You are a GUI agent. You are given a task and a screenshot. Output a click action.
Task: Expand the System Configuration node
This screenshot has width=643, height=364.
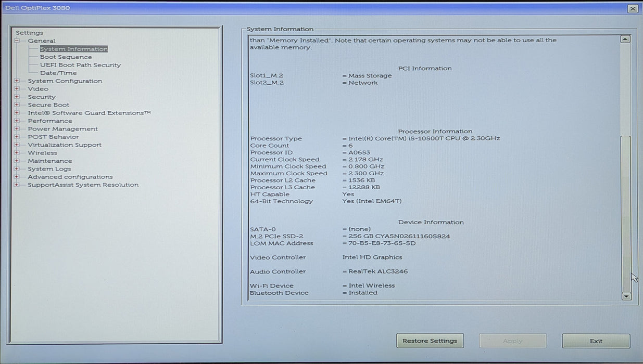17,81
